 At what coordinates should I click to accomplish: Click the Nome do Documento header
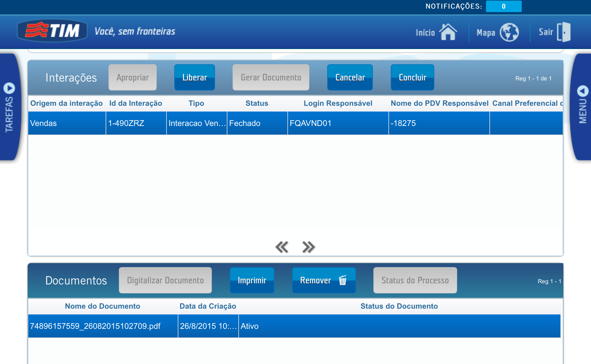tap(102, 306)
